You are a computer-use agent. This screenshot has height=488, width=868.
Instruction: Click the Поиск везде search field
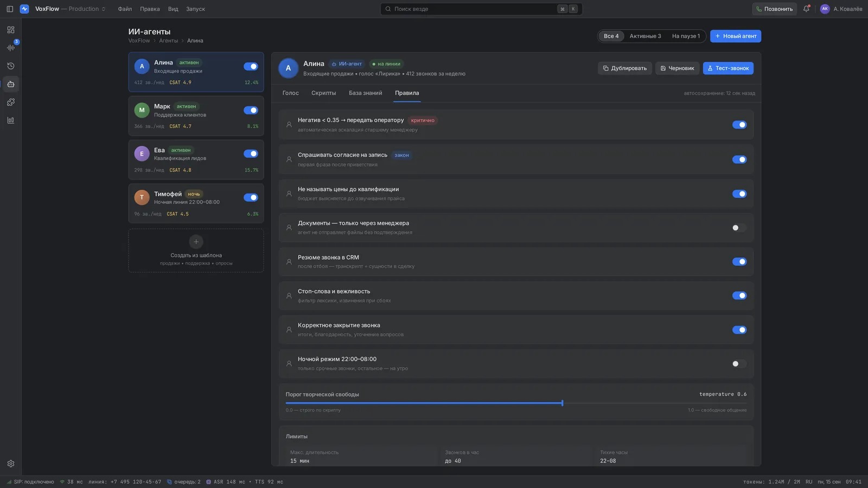[481, 9]
